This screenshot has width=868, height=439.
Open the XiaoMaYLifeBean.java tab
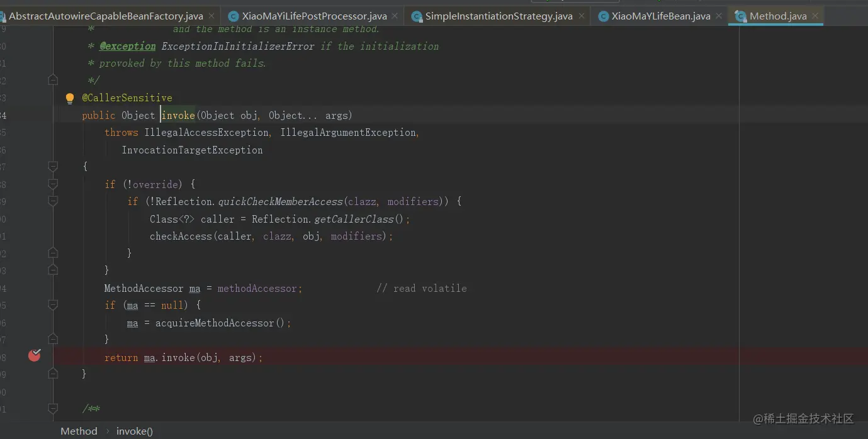coord(661,16)
